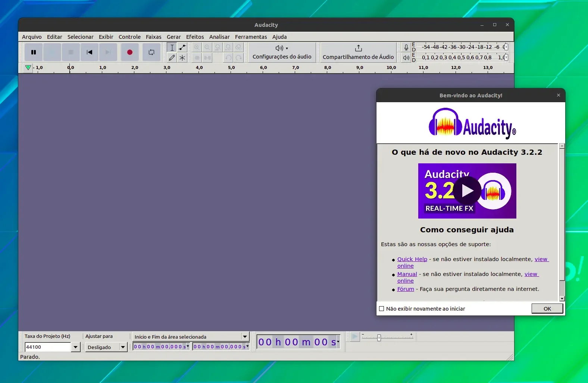Open the Controle menu
Viewport: 588px width, 383px height.
[129, 37]
